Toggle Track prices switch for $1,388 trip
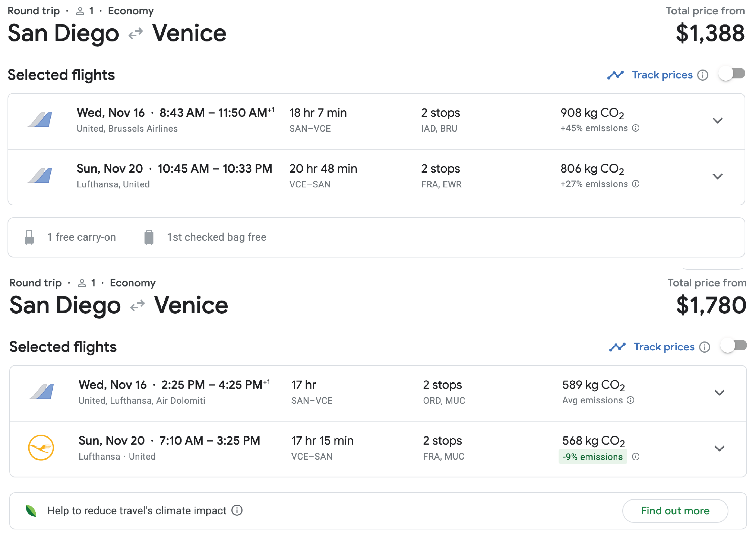This screenshot has height=540, width=756. coord(731,73)
